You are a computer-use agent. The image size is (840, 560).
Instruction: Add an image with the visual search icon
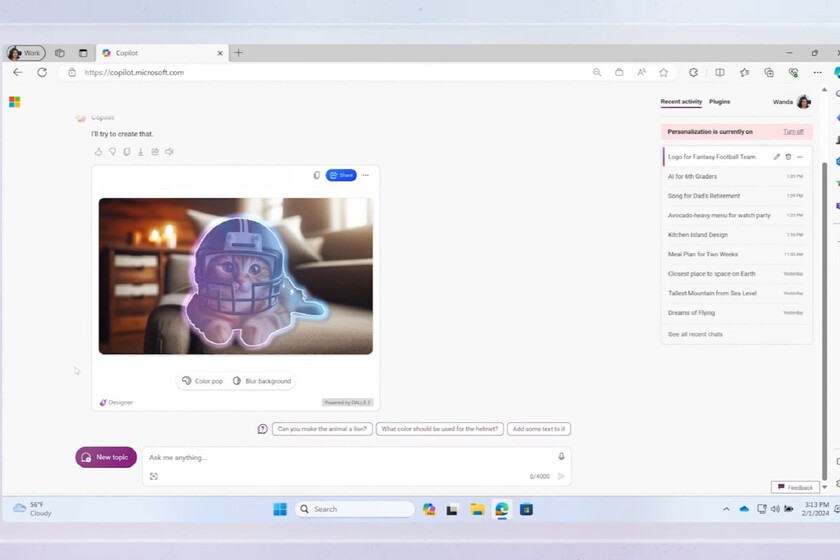tap(154, 476)
